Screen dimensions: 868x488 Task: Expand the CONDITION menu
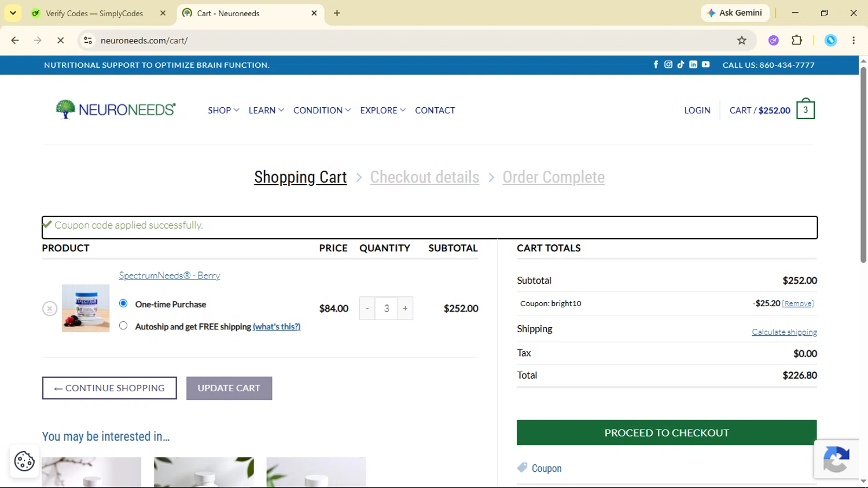coord(322,110)
